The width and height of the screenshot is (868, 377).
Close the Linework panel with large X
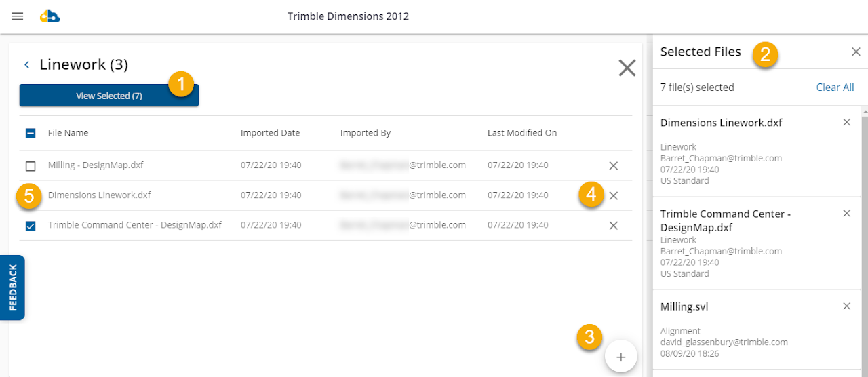[x=627, y=68]
